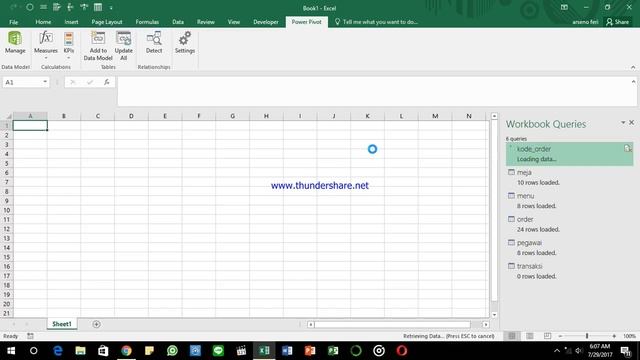Select the meja query
This screenshot has height=360, width=640.
click(x=569, y=177)
